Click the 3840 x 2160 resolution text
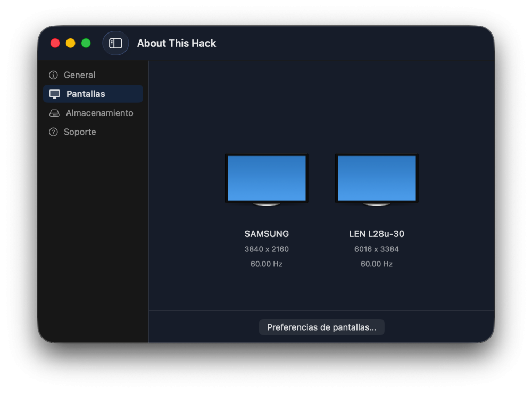The height and width of the screenshot is (393, 532). 267,249
